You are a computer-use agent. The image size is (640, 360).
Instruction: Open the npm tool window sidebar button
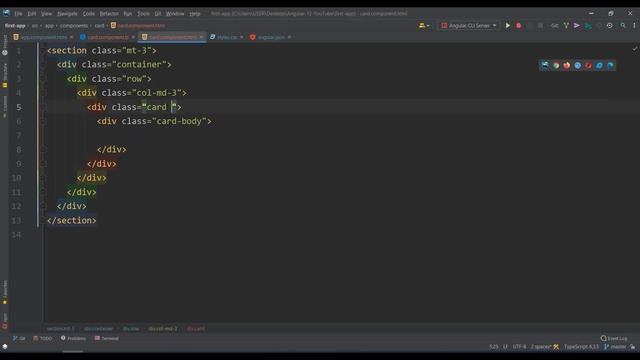click(x=5, y=321)
